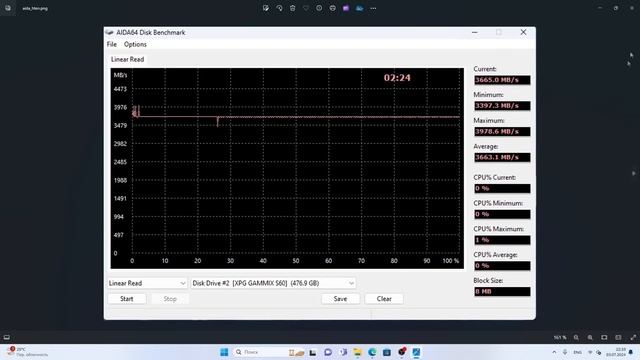Click the ENG language indicator

[x=578, y=352]
